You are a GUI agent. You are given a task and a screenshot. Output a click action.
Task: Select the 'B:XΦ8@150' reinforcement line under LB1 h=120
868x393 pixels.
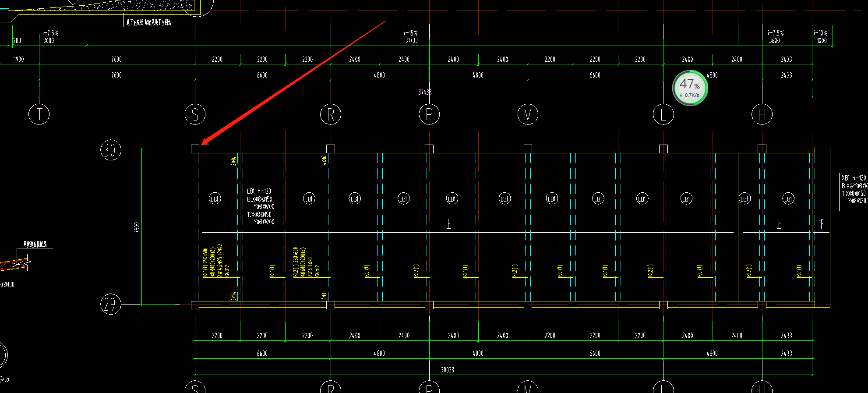[260, 199]
